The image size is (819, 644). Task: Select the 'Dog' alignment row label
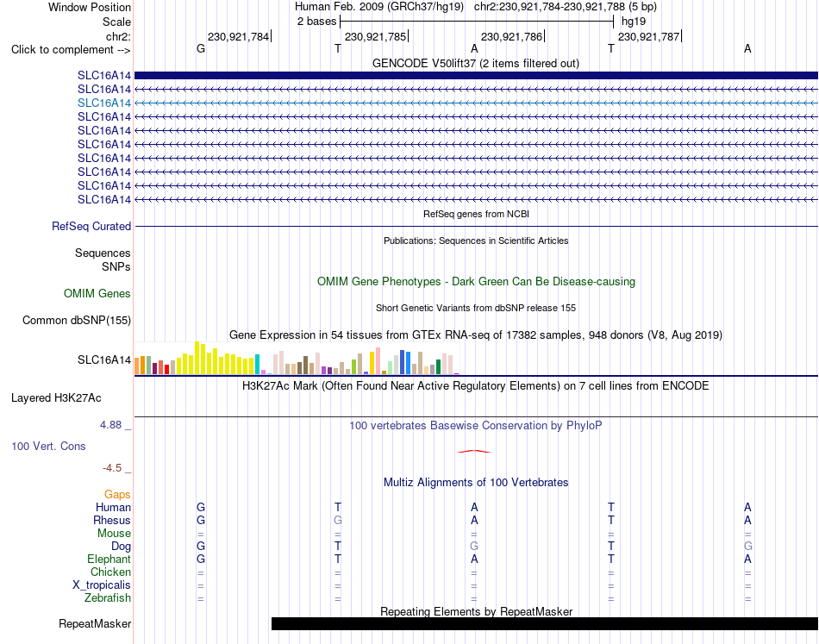click(x=121, y=547)
